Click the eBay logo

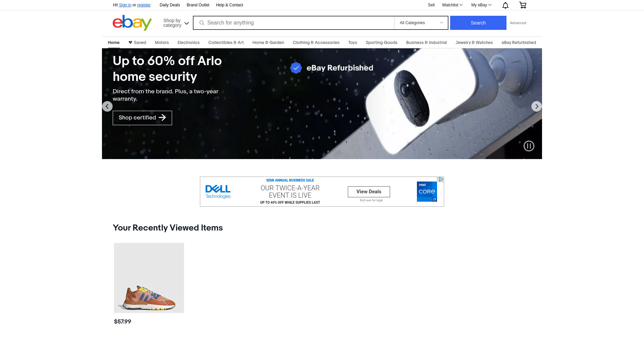(x=132, y=23)
